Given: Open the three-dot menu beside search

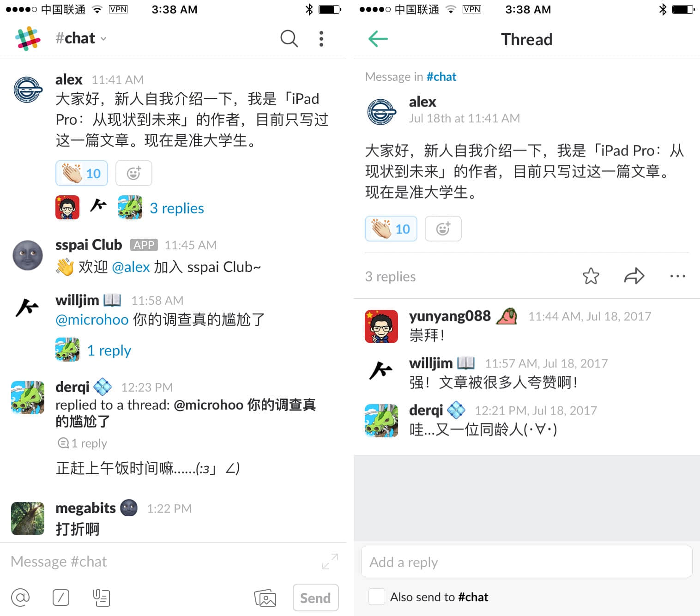Looking at the screenshot, I should [321, 39].
